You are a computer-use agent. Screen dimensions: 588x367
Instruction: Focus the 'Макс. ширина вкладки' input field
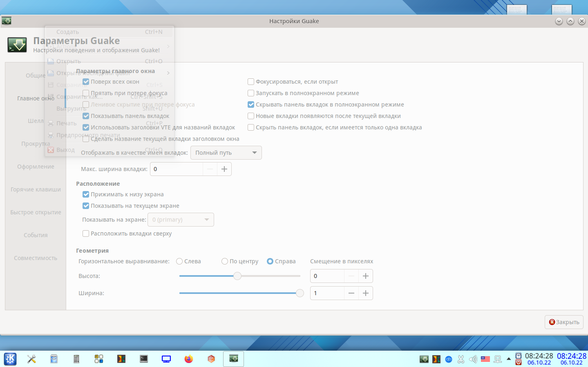pos(177,169)
